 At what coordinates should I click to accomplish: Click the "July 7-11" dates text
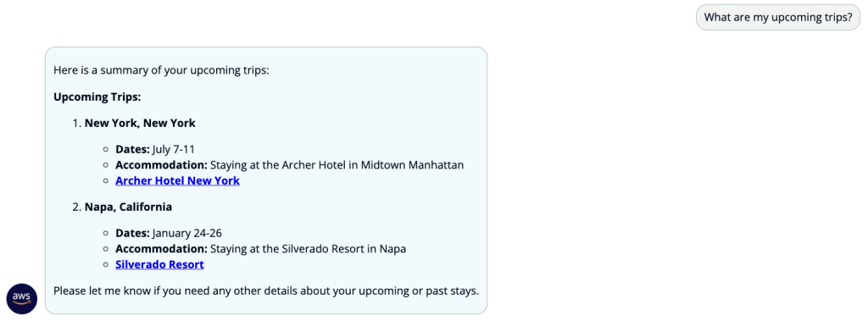[x=173, y=149]
